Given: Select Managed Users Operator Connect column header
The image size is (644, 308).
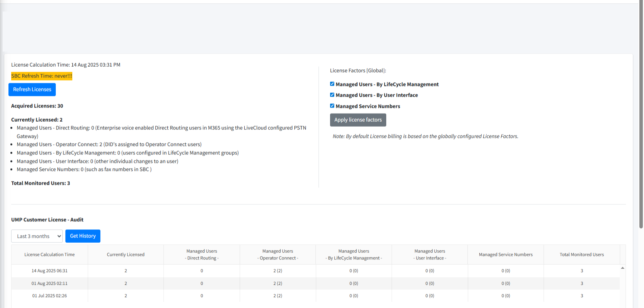Looking at the screenshot, I should [278, 255].
